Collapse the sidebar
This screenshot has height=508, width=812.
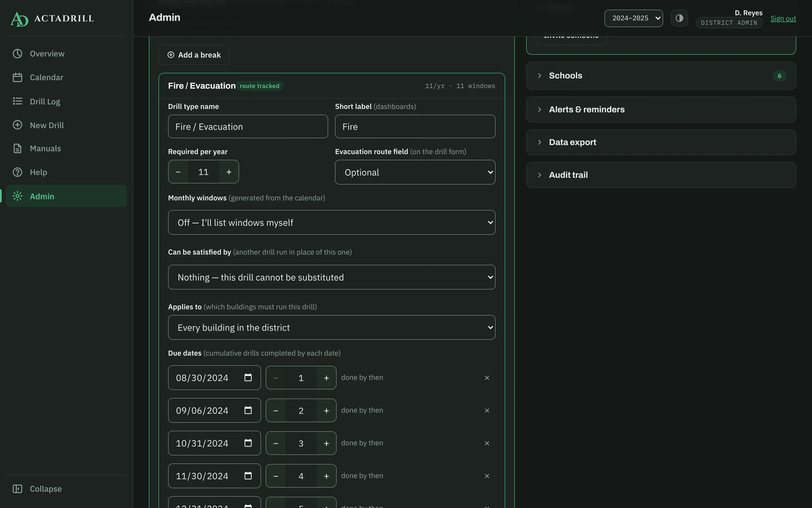66,489
